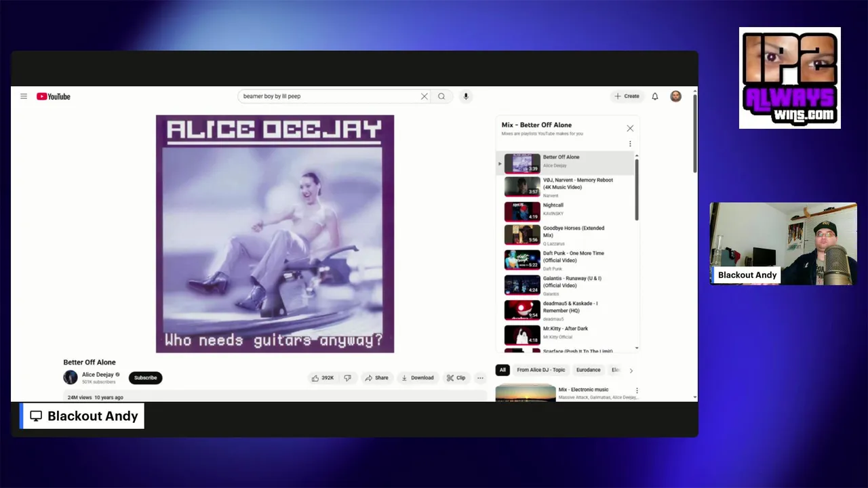The image size is (868, 488).
Task: Click the magnifier search button
Action: click(441, 96)
